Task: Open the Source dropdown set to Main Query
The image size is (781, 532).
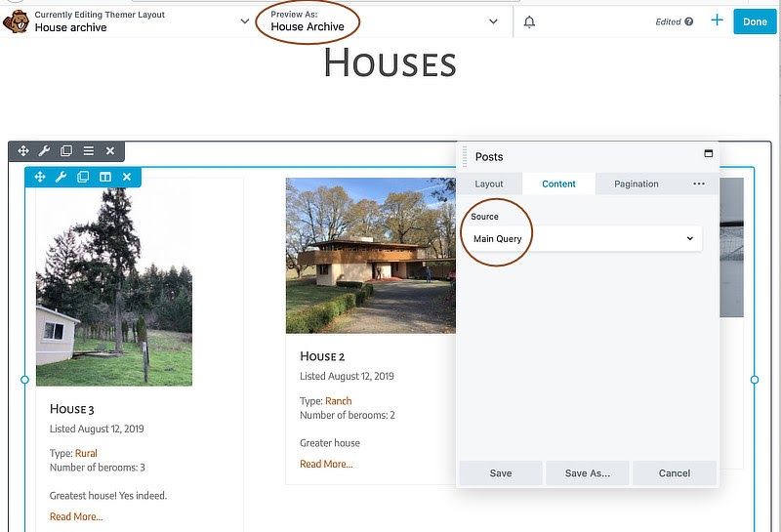Action: (x=584, y=239)
